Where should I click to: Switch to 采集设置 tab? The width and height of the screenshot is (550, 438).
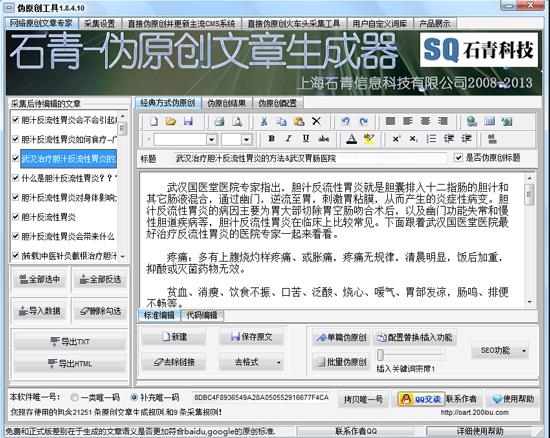(x=100, y=23)
